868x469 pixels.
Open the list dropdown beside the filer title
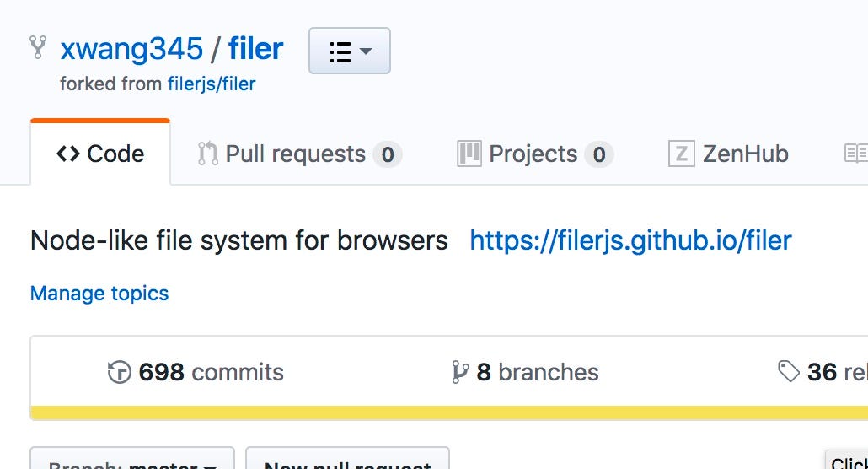tap(349, 51)
